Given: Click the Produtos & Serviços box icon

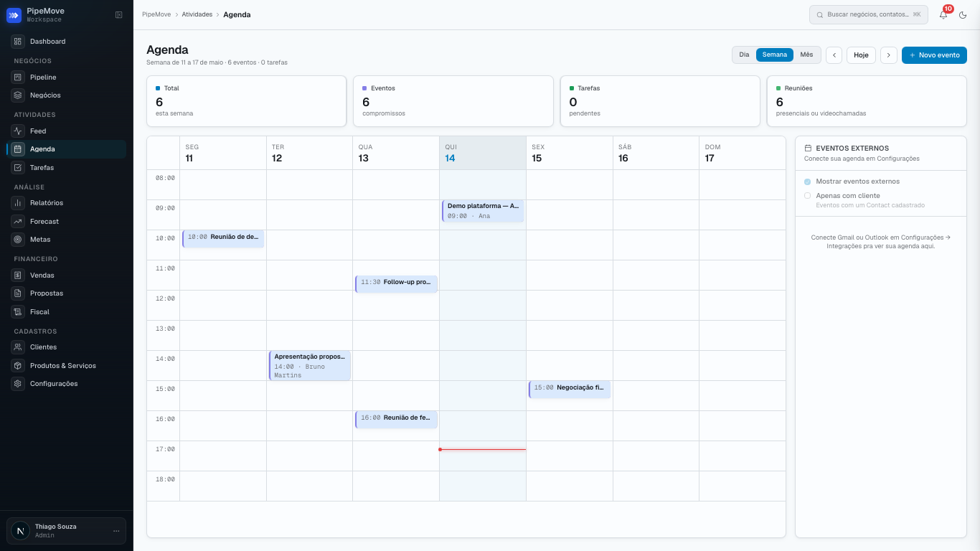Looking at the screenshot, I should click(18, 366).
